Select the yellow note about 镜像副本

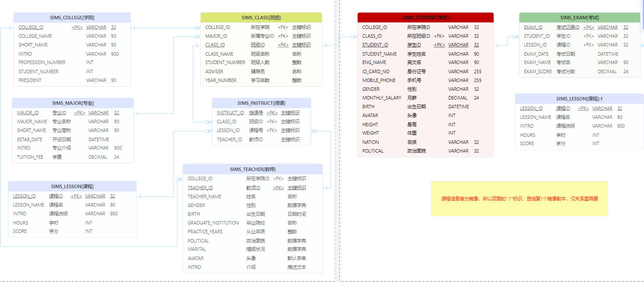[520, 198]
